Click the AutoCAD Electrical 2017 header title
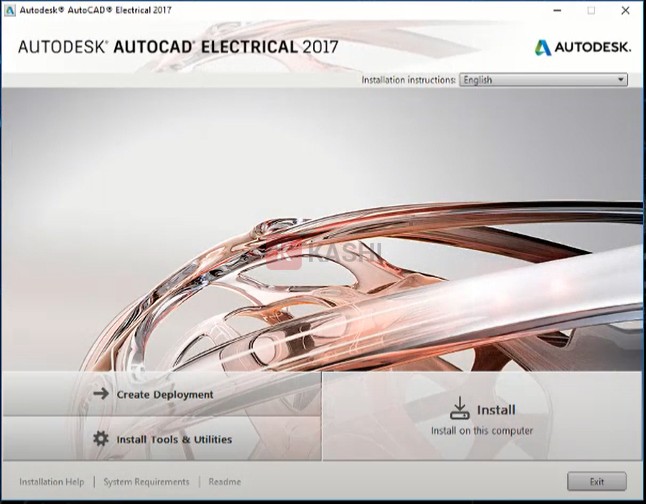The height and width of the screenshot is (504, 646). tap(178, 47)
